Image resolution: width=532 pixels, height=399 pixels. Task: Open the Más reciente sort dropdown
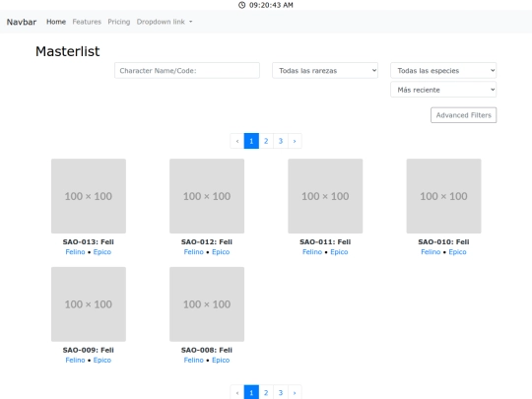443,90
